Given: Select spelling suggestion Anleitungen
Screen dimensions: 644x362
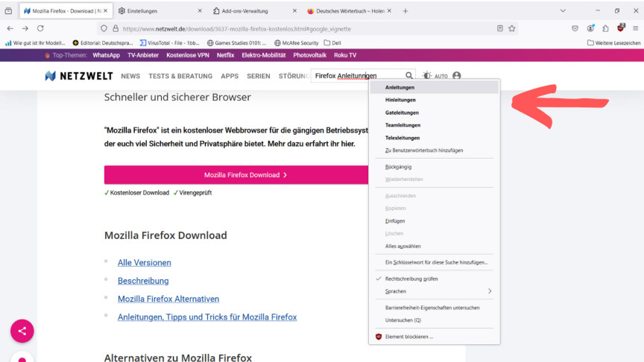Looking at the screenshot, I should pyautogui.click(x=434, y=87).
